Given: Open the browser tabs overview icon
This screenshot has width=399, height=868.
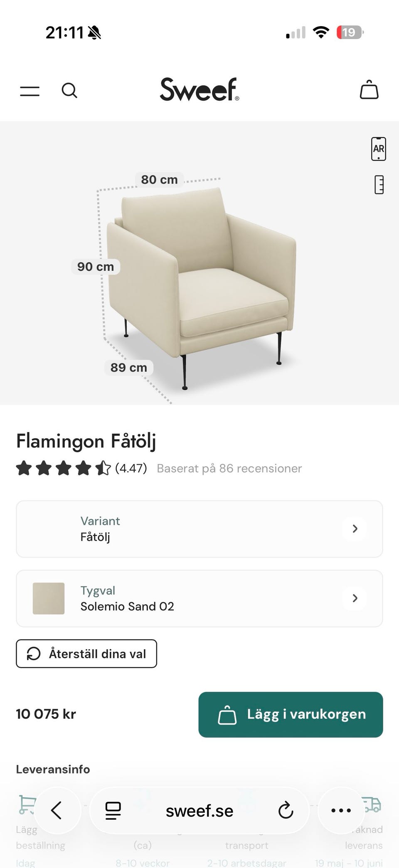Looking at the screenshot, I should click(113, 811).
